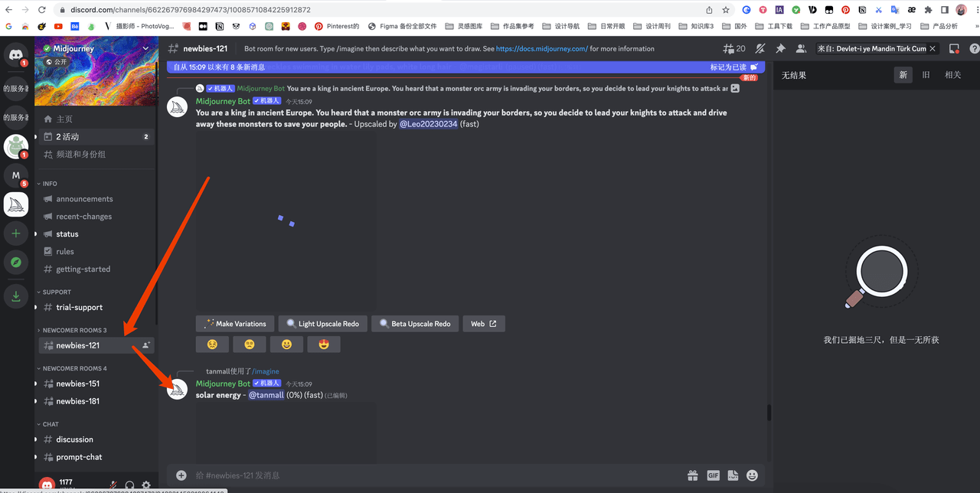Open announcements channel
The image size is (980, 493).
click(x=96, y=199)
